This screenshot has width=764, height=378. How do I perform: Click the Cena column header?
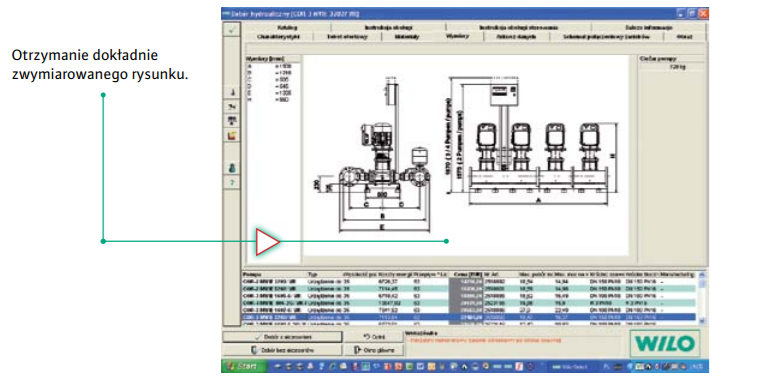click(x=465, y=275)
